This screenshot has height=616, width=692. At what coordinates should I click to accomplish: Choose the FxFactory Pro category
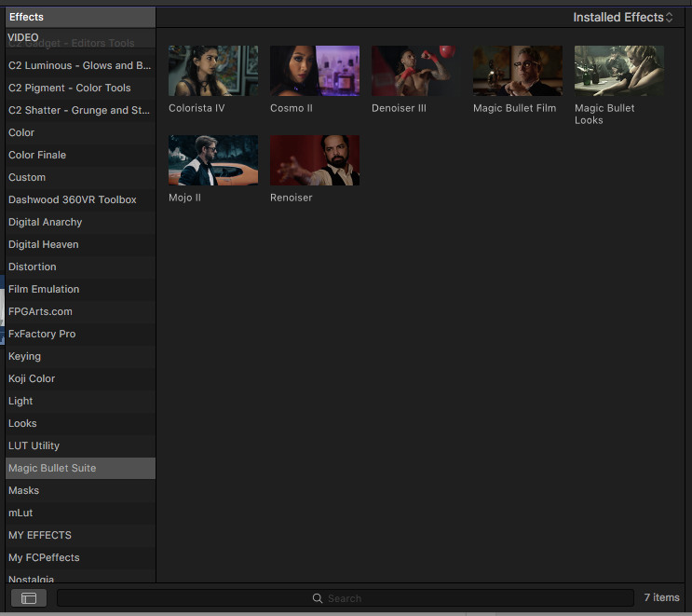coord(42,334)
